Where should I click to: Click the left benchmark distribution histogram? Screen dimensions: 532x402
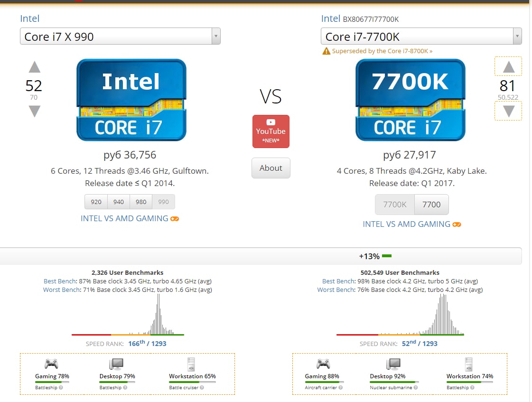[x=128, y=315]
